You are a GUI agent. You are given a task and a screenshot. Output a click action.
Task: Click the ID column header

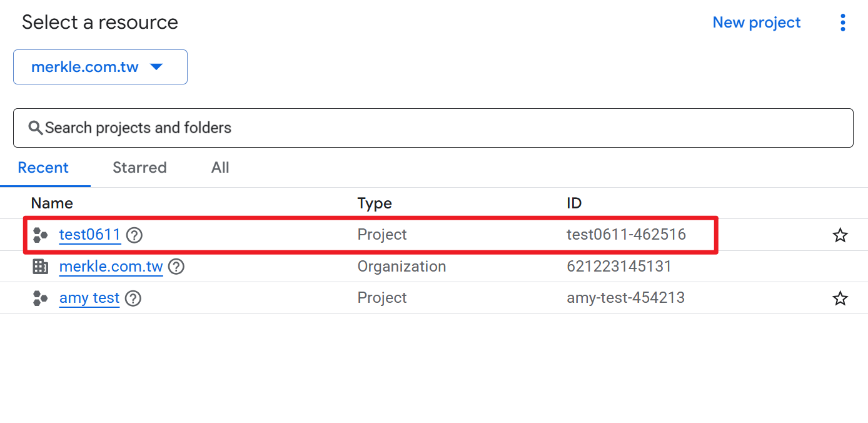[x=574, y=203]
